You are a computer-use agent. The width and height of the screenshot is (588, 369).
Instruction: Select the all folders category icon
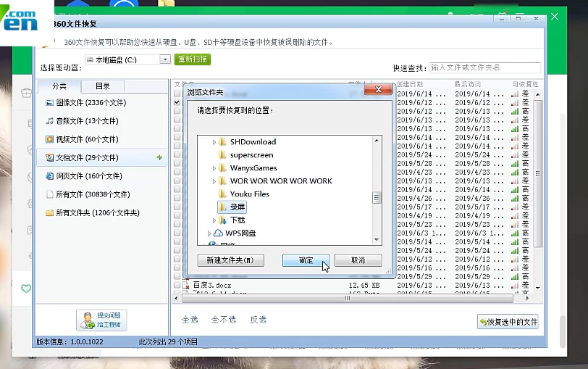49,213
